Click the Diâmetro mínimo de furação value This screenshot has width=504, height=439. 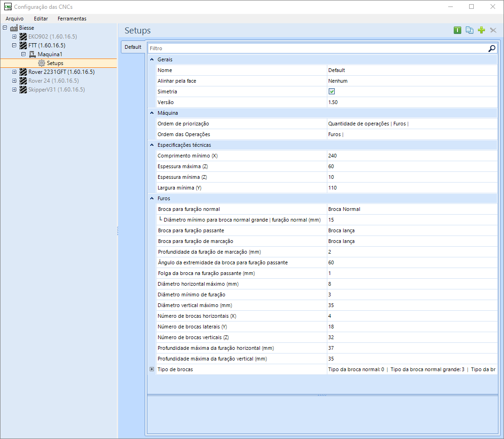[x=412, y=295]
